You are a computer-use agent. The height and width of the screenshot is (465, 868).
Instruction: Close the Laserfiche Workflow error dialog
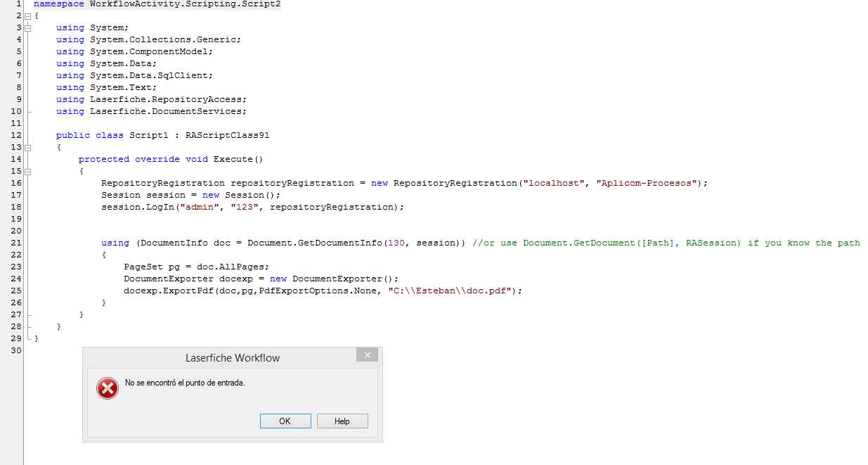[367, 355]
